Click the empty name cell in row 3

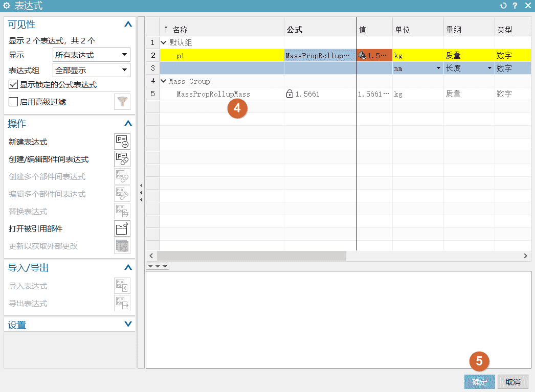(222, 68)
